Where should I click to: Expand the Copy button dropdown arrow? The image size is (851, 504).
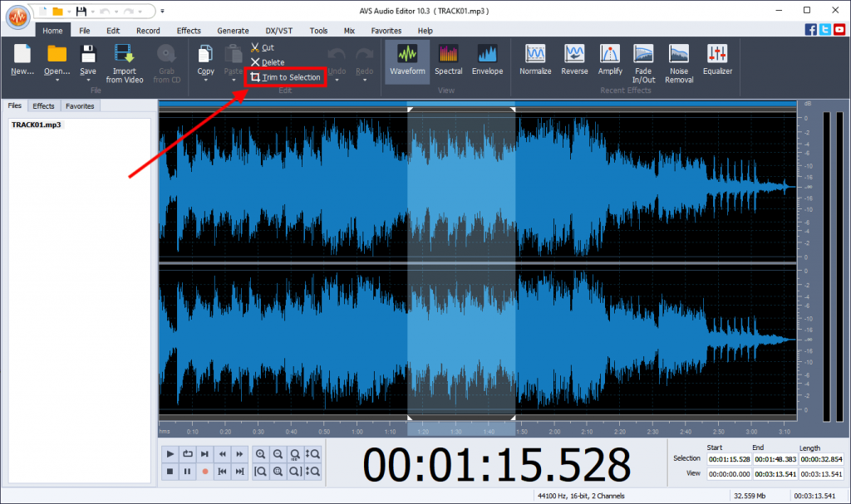pyautogui.click(x=205, y=81)
